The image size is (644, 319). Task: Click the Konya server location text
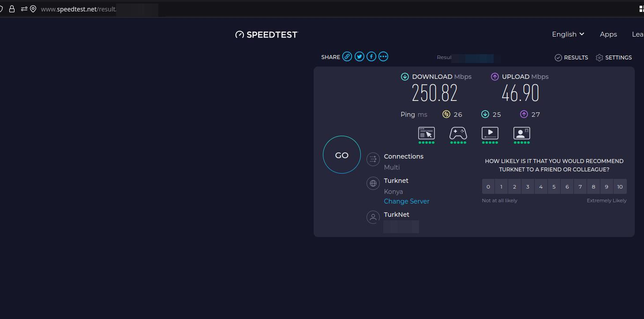pyautogui.click(x=393, y=192)
